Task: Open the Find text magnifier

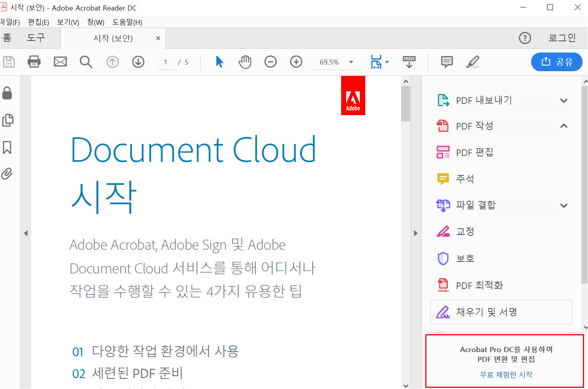Action: pos(86,62)
